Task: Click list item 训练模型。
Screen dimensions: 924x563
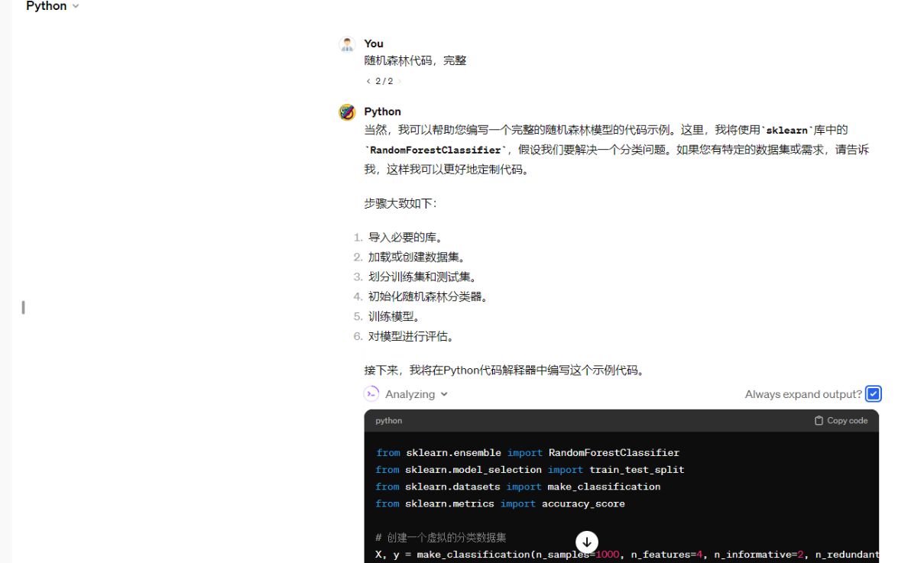Action: coord(395,317)
